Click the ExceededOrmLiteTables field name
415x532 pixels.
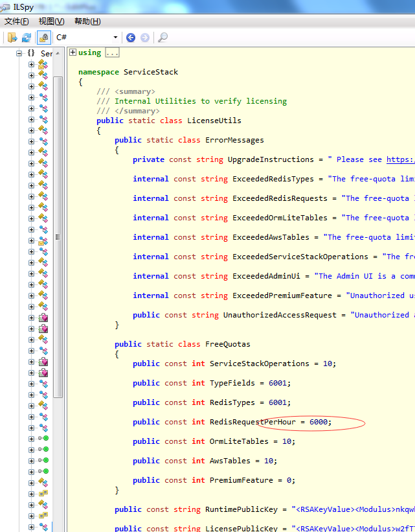pos(280,218)
